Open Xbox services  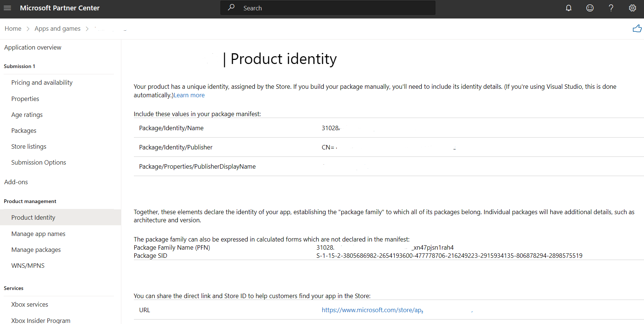pos(30,304)
